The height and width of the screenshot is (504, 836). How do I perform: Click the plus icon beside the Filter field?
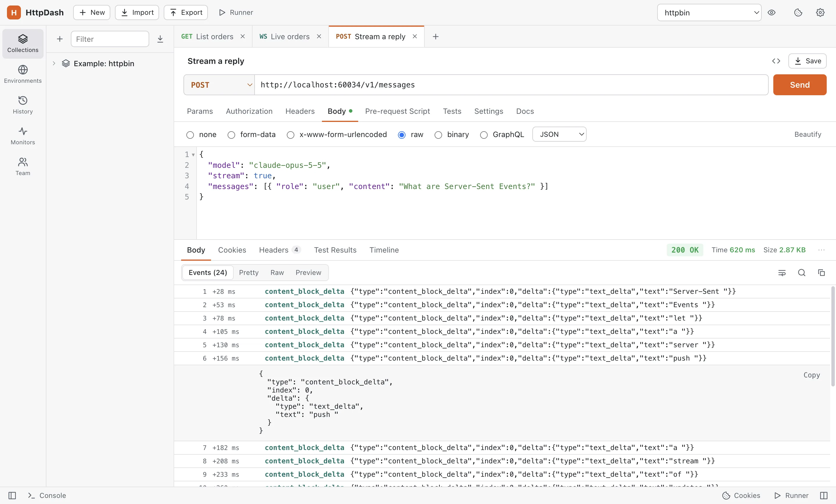click(60, 39)
